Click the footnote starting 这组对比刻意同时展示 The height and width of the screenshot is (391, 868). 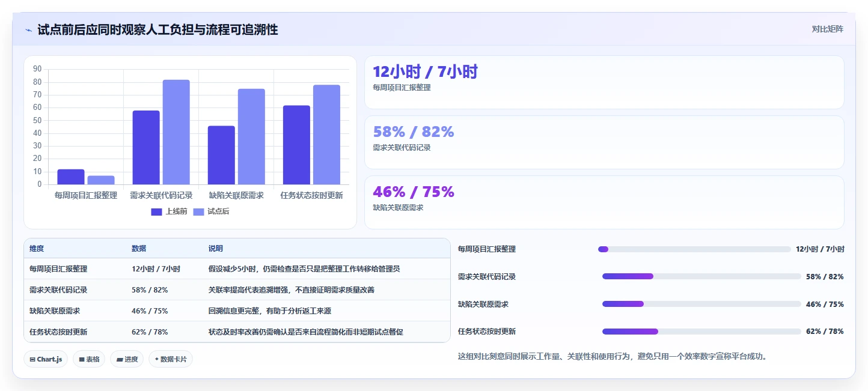point(613,356)
